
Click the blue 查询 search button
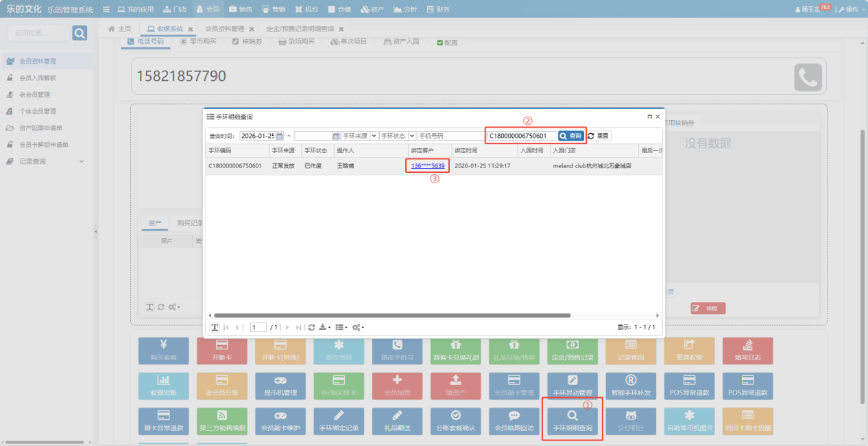click(x=571, y=136)
